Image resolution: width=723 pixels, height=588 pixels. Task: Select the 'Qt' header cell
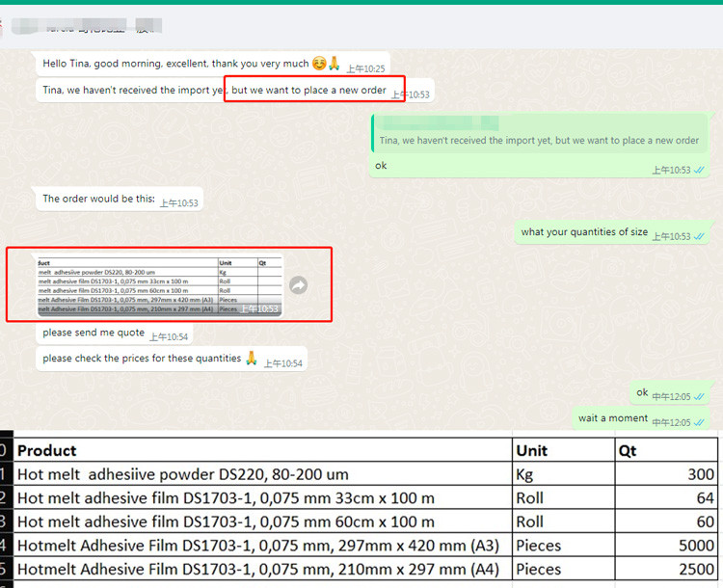(x=666, y=450)
